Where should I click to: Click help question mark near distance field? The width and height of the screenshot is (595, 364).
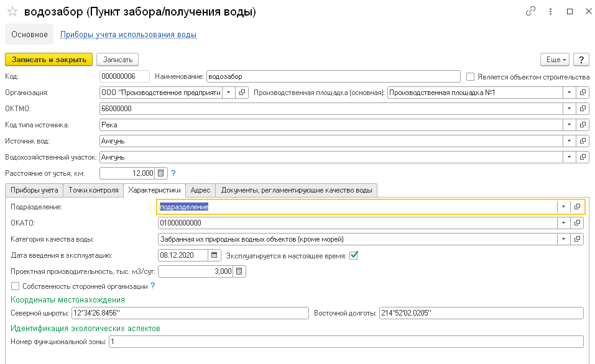coord(173,173)
